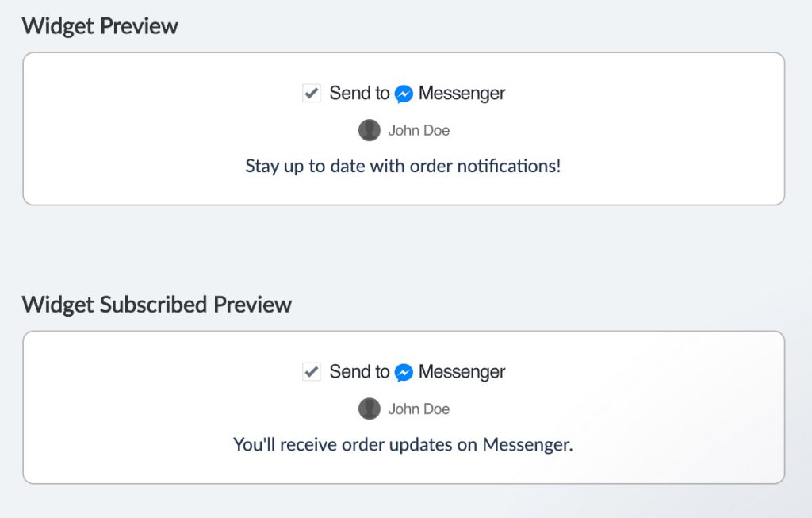Click the Widget Preview heading
The height and width of the screenshot is (518, 812).
(100, 26)
